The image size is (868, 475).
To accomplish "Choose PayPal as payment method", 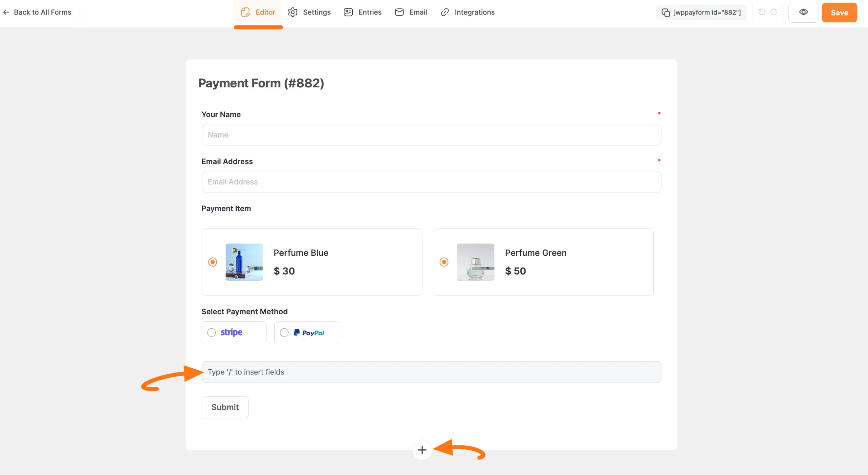I will click(284, 332).
